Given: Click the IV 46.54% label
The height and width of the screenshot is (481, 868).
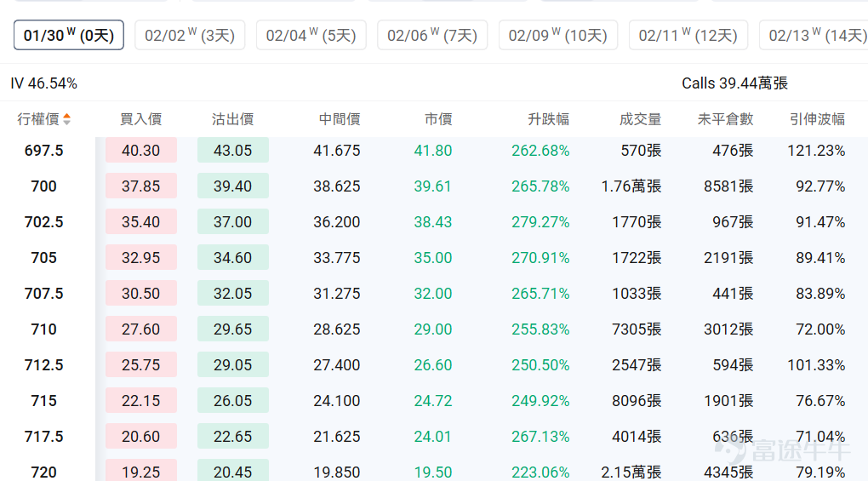Looking at the screenshot, I should (x=43, y=83).
